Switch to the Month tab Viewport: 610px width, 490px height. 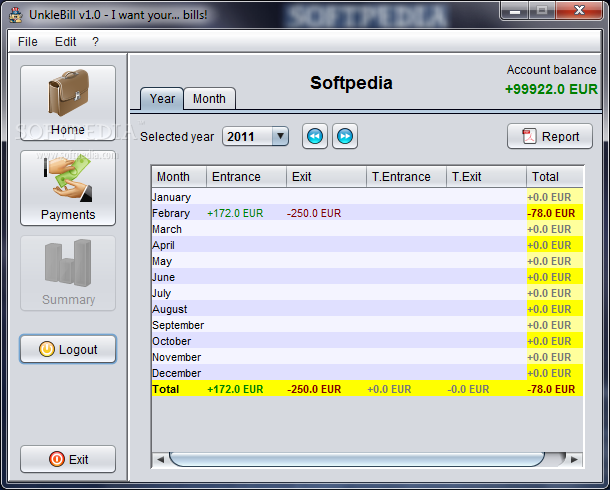coord(209,98)
